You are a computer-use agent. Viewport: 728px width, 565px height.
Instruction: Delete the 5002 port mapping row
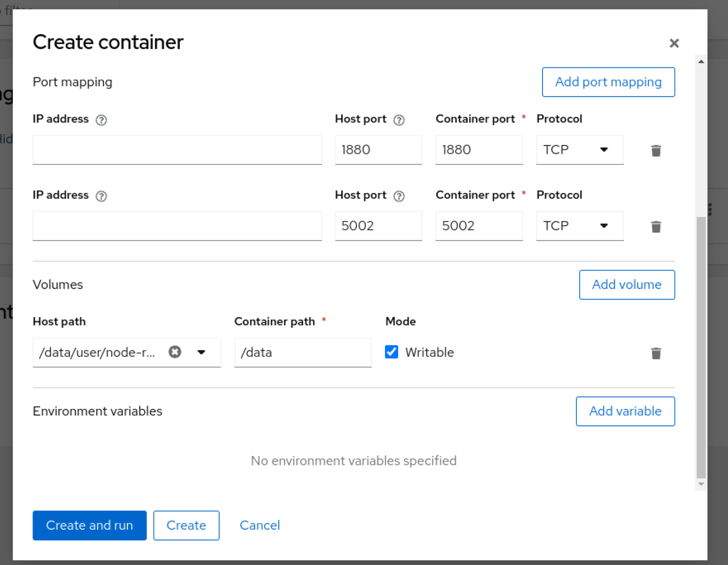click(655, 226)
